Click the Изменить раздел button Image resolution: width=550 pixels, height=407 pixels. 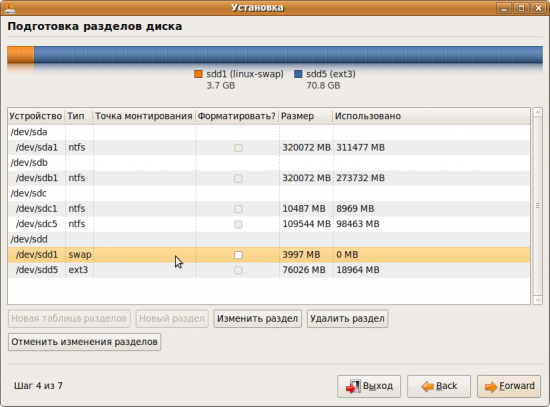click(x=257, y=319)
